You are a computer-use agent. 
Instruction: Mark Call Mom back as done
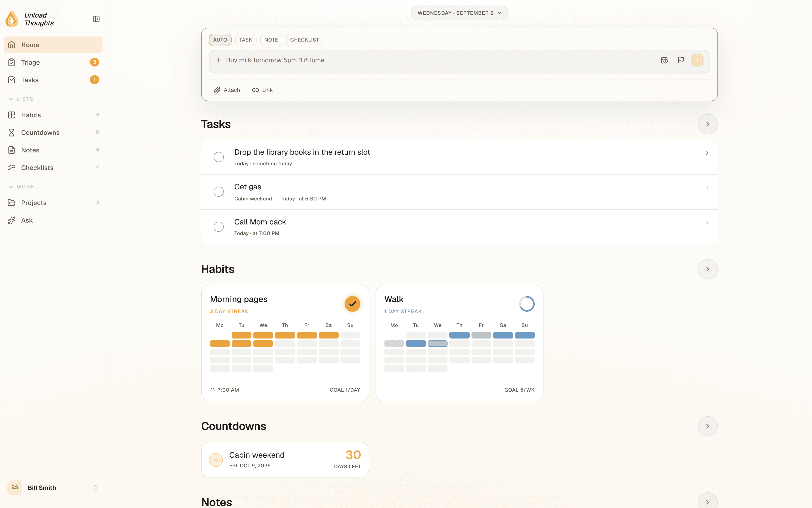[219, 227]
